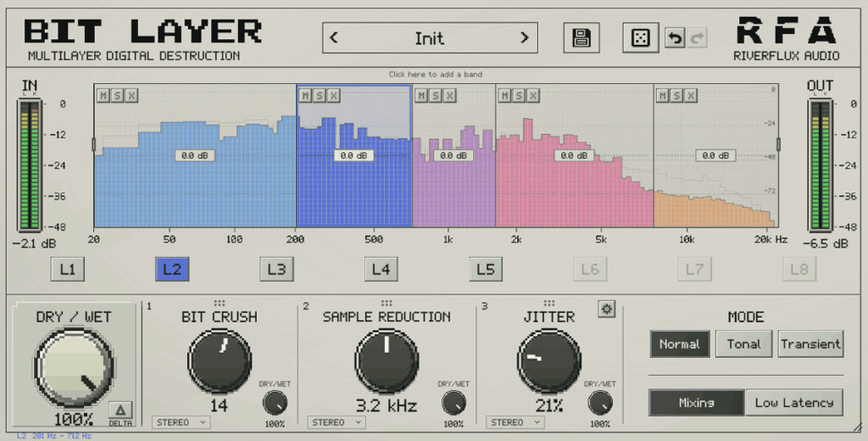Mute the selected dark blue band
This screenshot has height=441, width=868.
coord(305,96)
